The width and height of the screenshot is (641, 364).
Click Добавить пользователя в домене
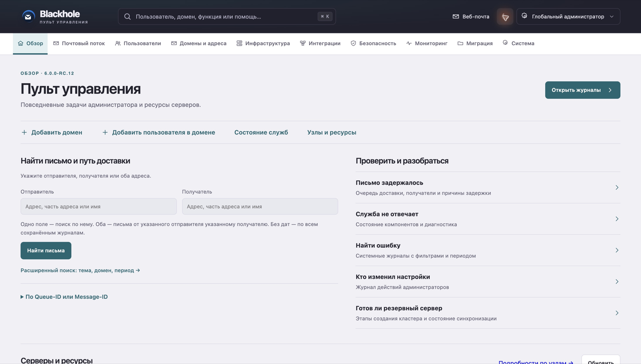point(158,133)
